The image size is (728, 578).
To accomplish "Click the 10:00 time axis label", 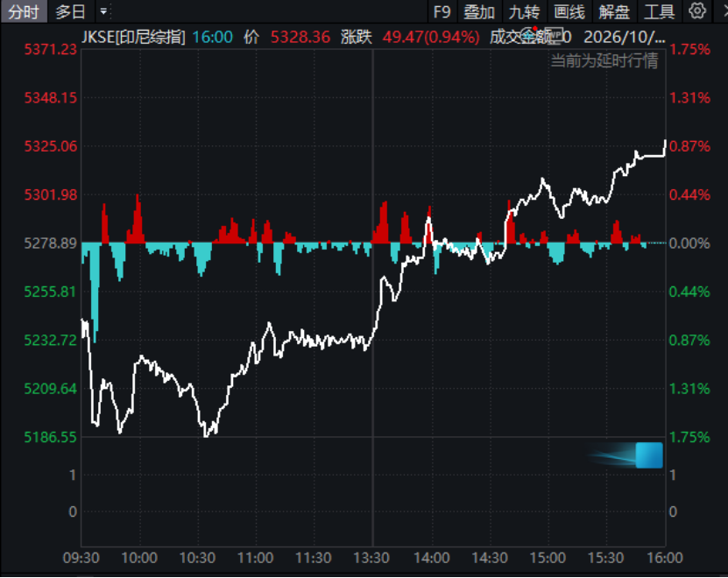I will [x=139, y=558].
